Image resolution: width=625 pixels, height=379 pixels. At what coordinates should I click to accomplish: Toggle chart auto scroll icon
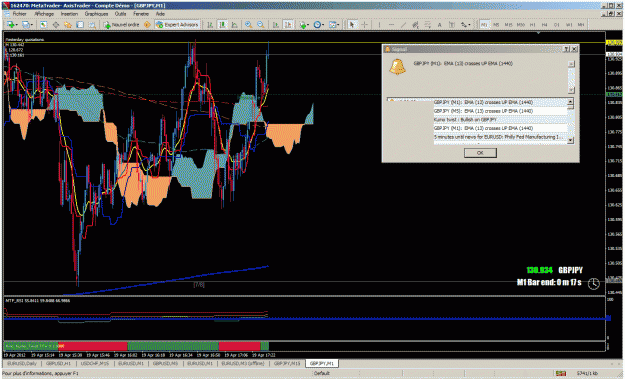pos(276,25)
